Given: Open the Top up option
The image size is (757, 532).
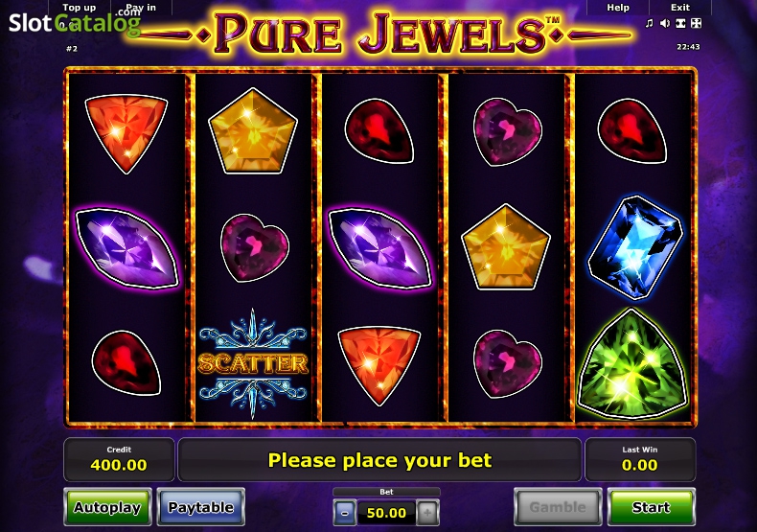Looking at the screenshot, I should (x=80, y=8).
